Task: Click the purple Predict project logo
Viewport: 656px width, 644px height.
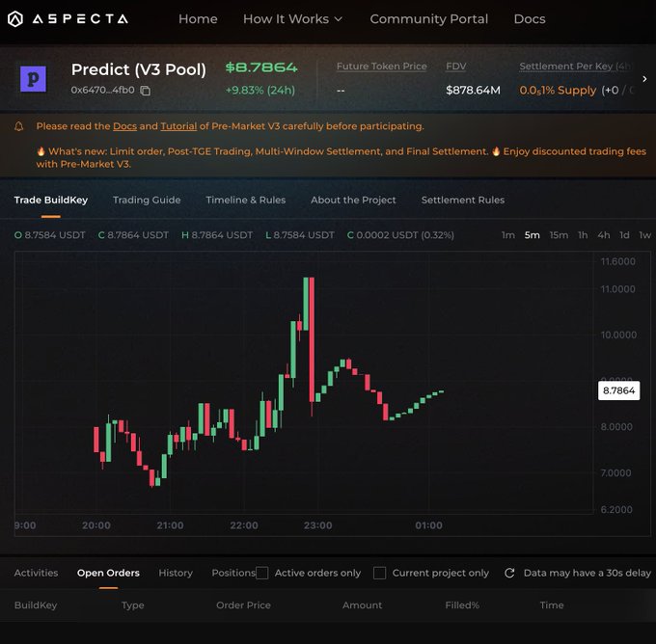Action: click(33, 79)
